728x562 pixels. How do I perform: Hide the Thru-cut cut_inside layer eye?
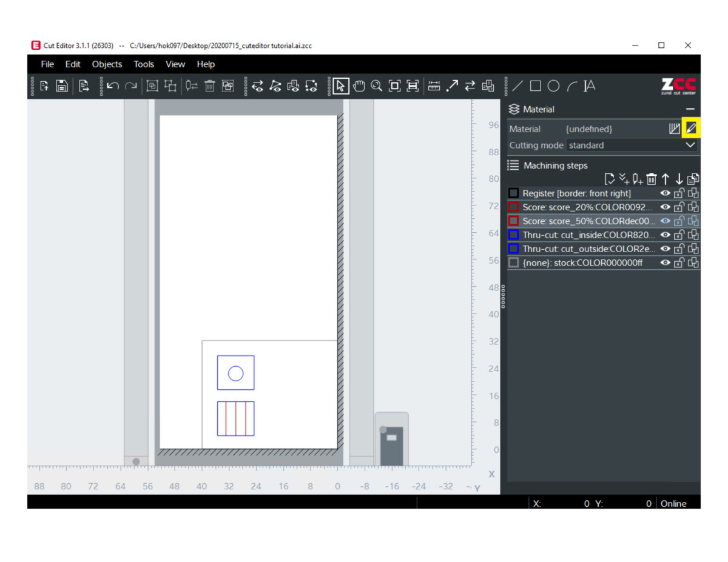[x=666, y=235]
